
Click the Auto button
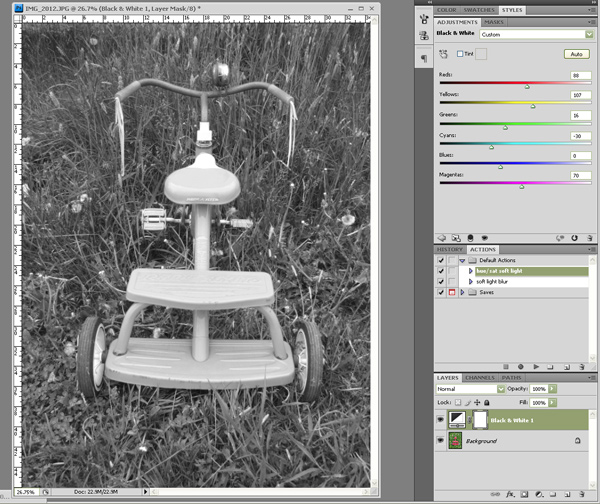pyautogui.click(x=574, y=53)
